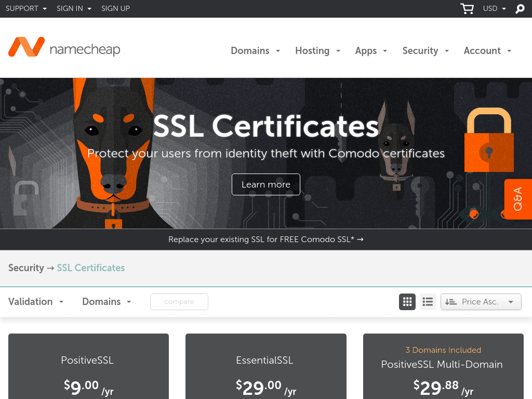This screenshot has height=399, width=532.
Task: Open the Apps main menu
Action: (371, 50)
